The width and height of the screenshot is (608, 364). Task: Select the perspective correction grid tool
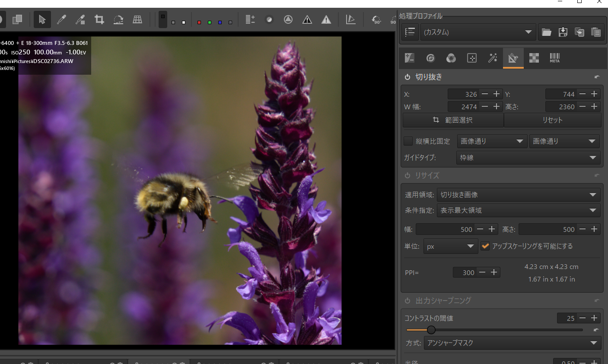coord(137,19)
